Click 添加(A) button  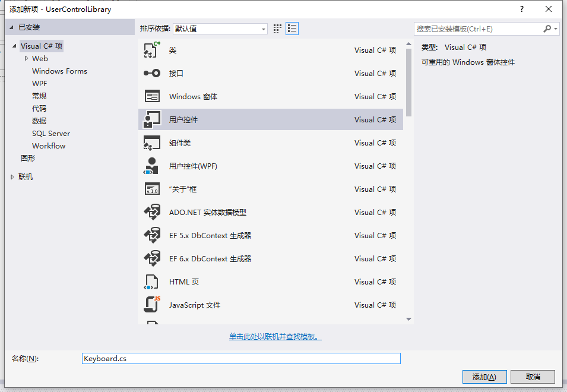tap(484, 377)
